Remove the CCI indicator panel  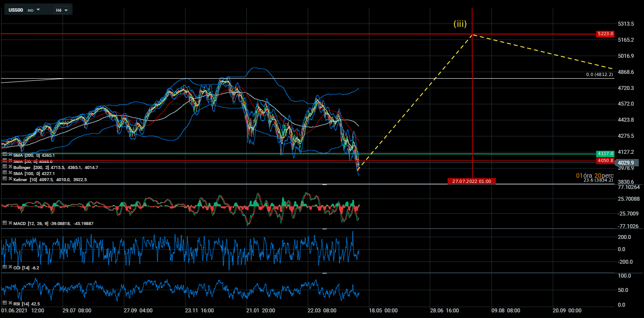[x=10, y=267]
